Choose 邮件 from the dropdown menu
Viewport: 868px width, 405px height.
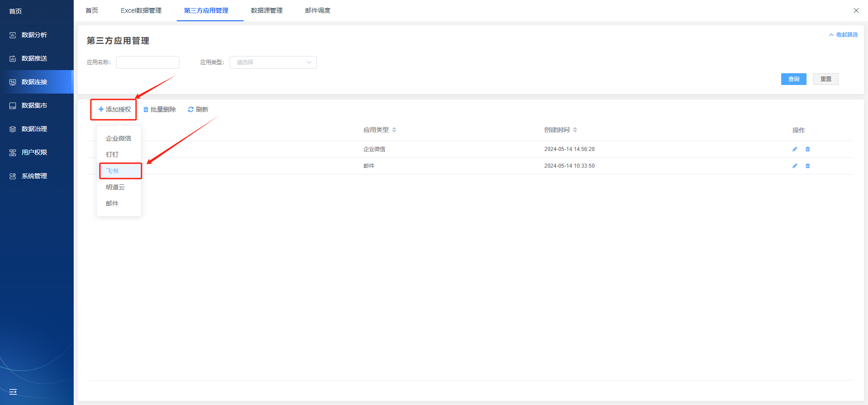(x=119, y=203)
